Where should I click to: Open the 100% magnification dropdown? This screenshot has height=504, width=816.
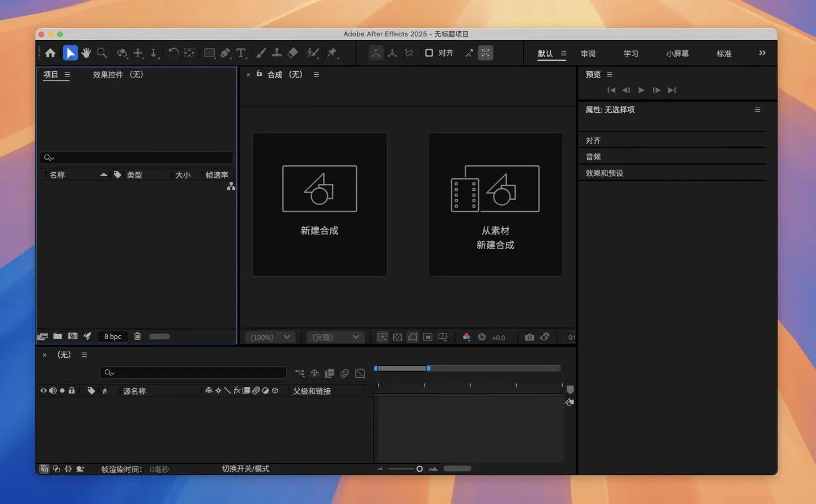point(270,337)
